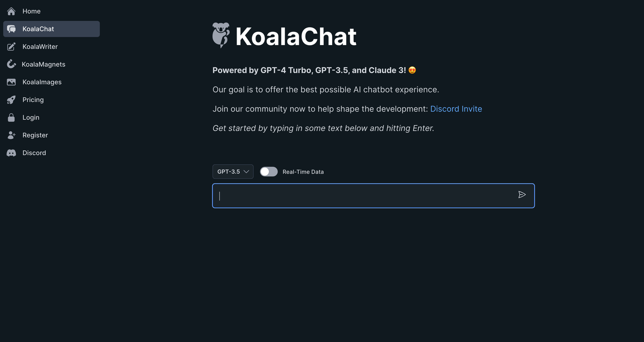Open the Discord Invite link

click(456, 109)
